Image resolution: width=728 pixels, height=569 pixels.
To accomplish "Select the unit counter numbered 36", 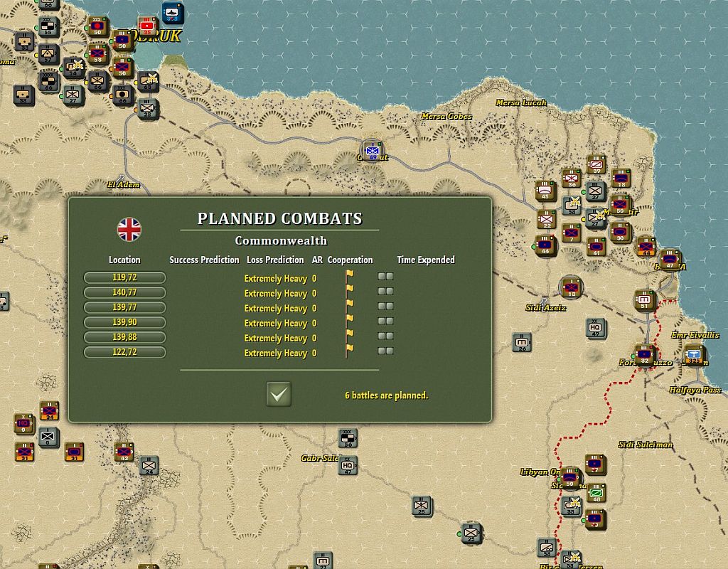I will [x=571, y=178].
